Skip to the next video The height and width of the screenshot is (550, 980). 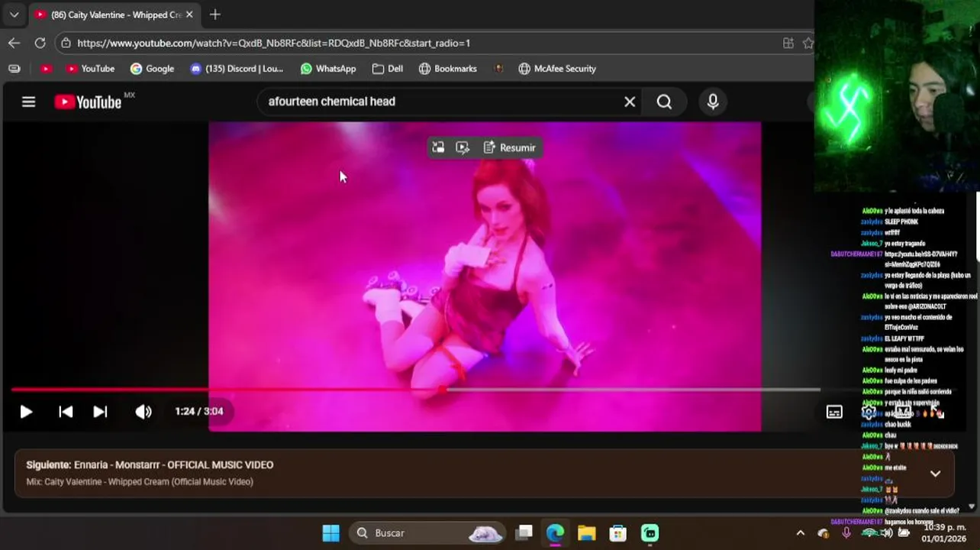point(100,412)
